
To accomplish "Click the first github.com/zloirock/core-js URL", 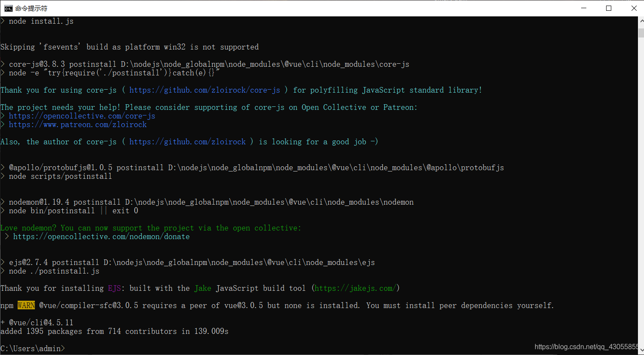I will pyautogui.click(x=205, y=90).
